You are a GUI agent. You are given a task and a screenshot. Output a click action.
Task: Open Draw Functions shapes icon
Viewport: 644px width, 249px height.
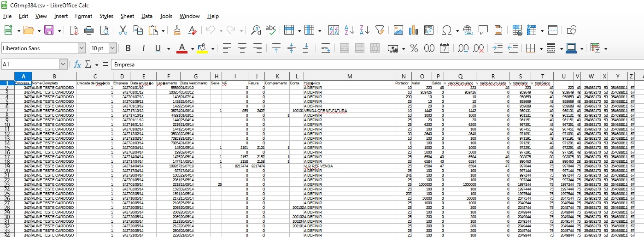coord(571,30)
